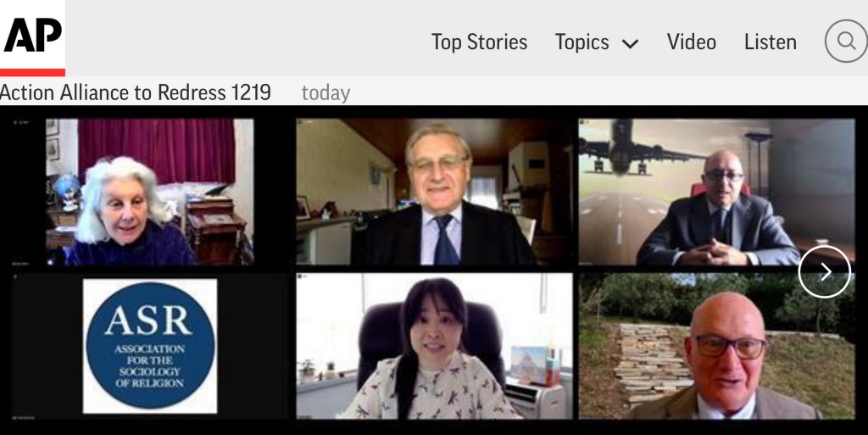Open the Video section
868x435 pixels.
(x=691, y=42)
